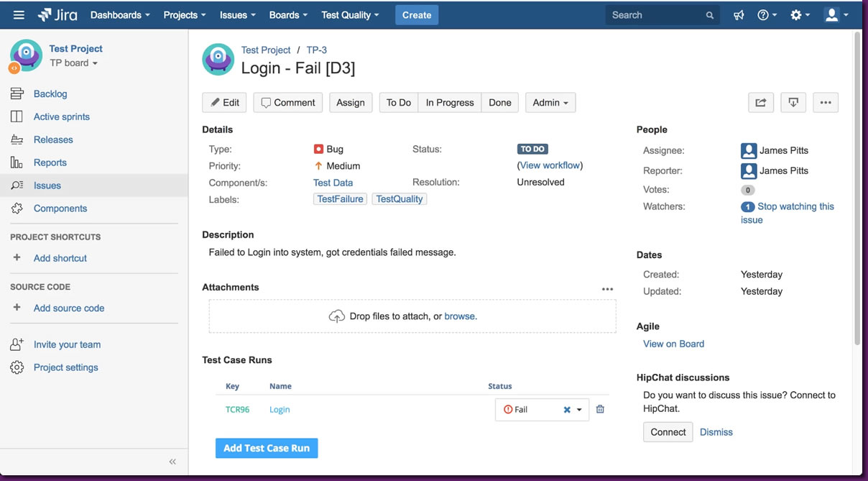The height and width of the screenshot is (481, 868).
Task: Open attachments options ellipsis
Action: coord(607,289)
